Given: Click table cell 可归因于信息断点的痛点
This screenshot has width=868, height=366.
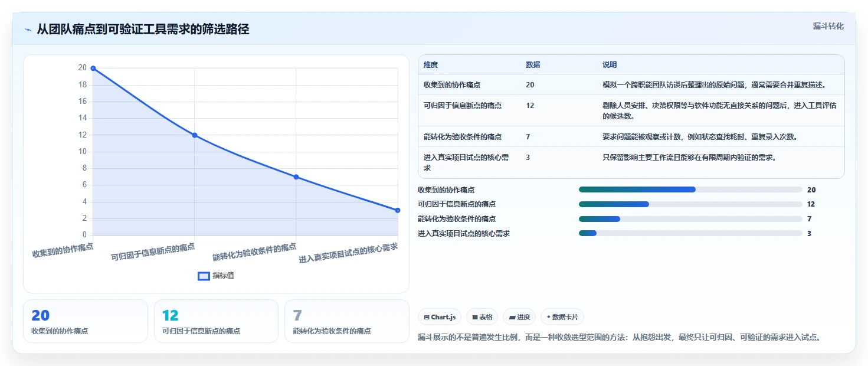Looking at the screenshot, I should 463,106.
